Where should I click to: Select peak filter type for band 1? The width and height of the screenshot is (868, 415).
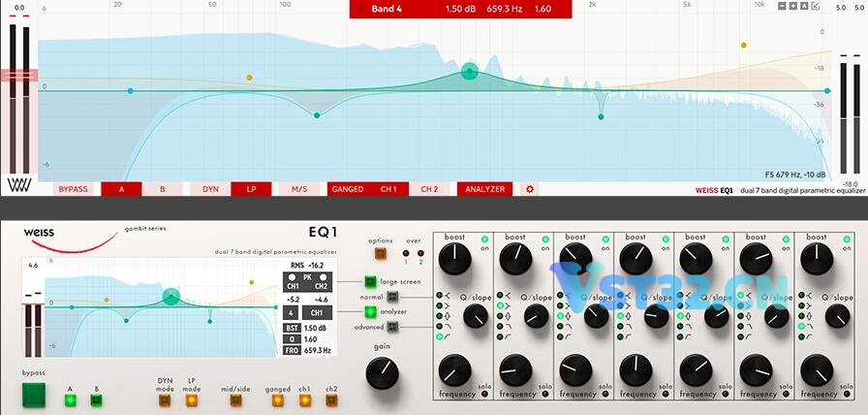(440, 316)
